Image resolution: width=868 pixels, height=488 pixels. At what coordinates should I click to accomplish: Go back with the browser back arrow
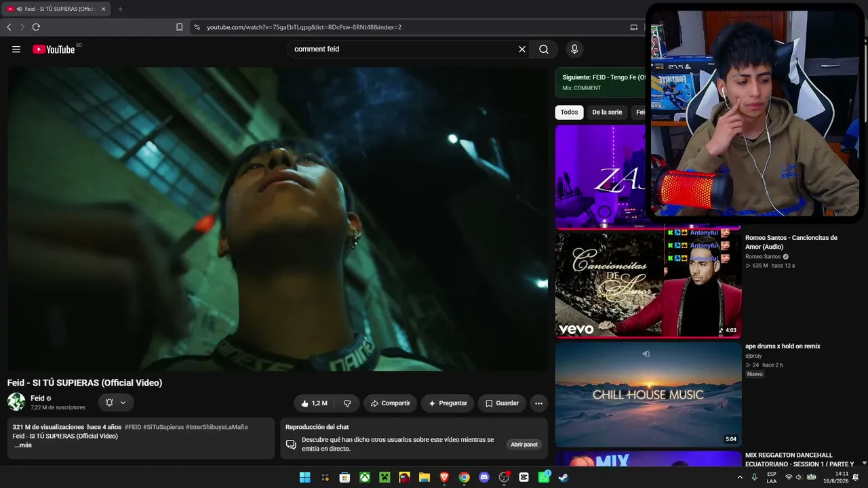(x=9, y=27)
